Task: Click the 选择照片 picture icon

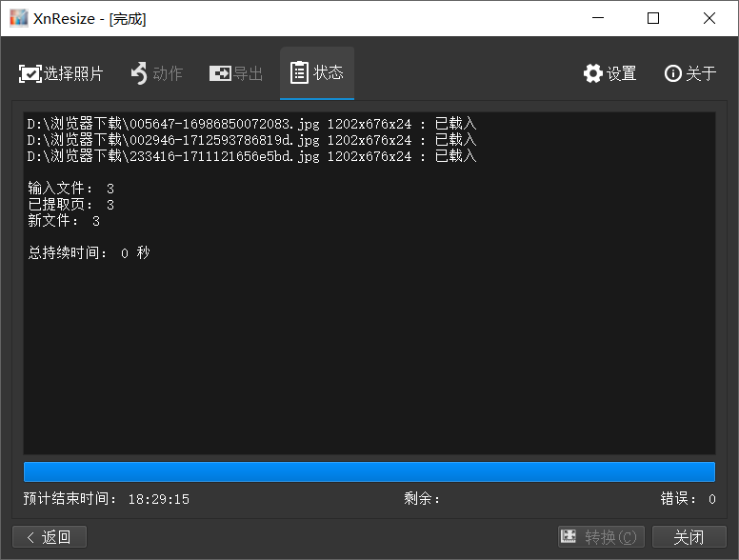Action: [x=30, y=73]
